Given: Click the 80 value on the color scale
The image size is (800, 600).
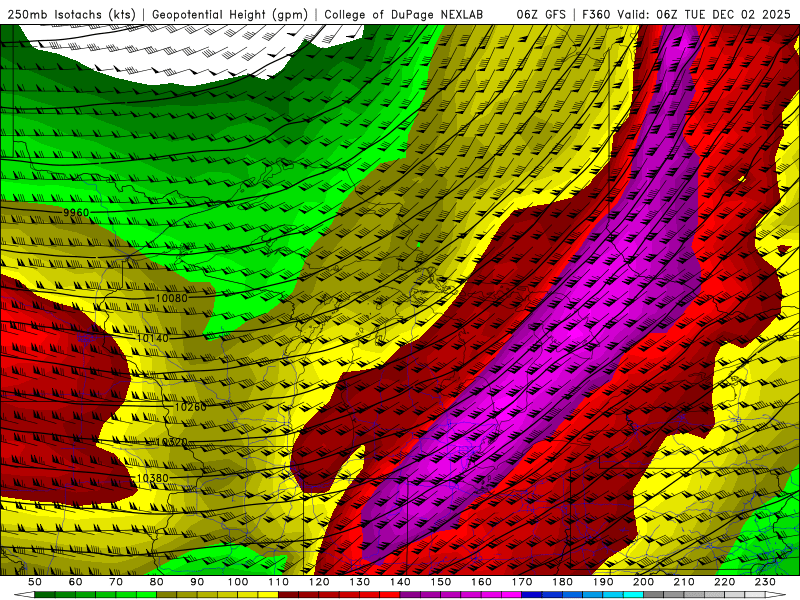Looking at the screenshot, I should tap(157, 582).
